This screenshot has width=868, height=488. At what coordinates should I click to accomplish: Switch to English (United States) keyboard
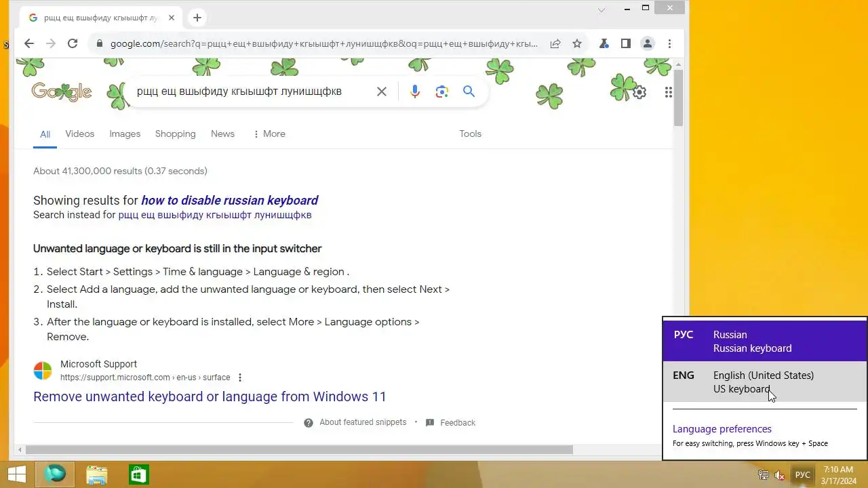pyautogui.click(x=764, y=382)
